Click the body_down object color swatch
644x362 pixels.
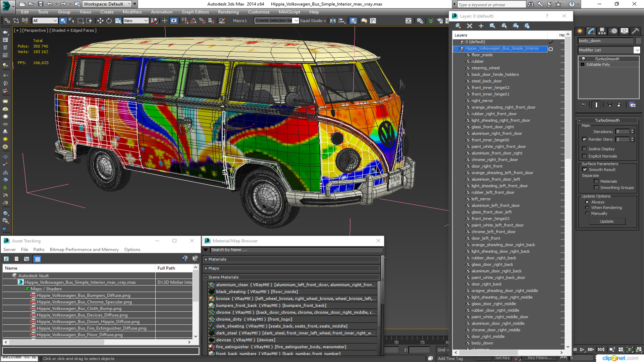pyautogui.click(x=638, y=41)
